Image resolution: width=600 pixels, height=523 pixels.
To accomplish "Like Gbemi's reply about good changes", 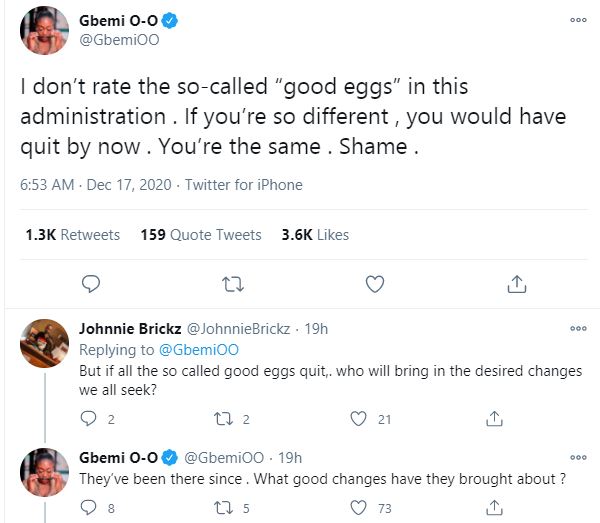I will [x=360, y=507].
